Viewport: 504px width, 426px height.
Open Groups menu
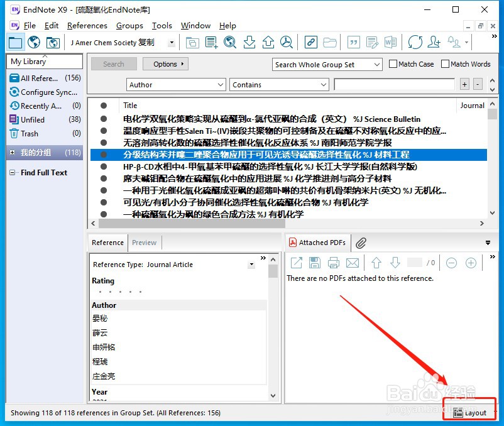[129, 25]
